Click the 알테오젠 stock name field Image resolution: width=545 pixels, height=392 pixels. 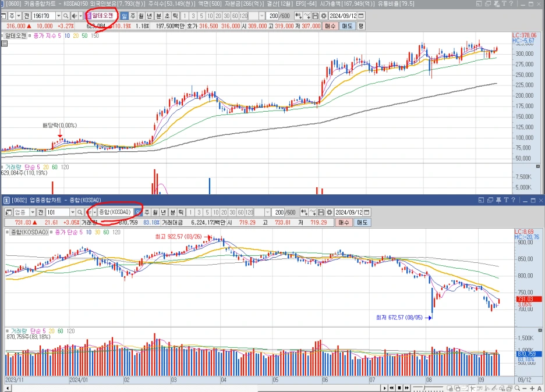[x=103, y=16]
